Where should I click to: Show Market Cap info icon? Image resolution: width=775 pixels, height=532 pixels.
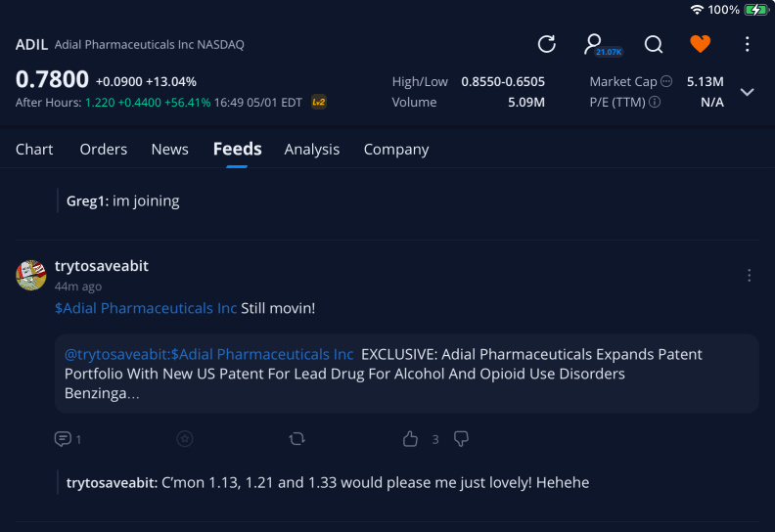(x=666, y=81)
